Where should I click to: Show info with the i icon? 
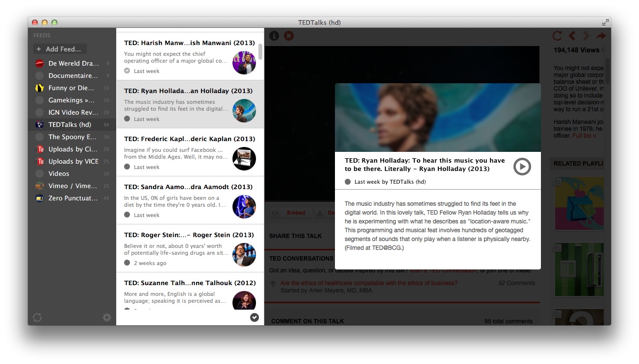point(274,36)
